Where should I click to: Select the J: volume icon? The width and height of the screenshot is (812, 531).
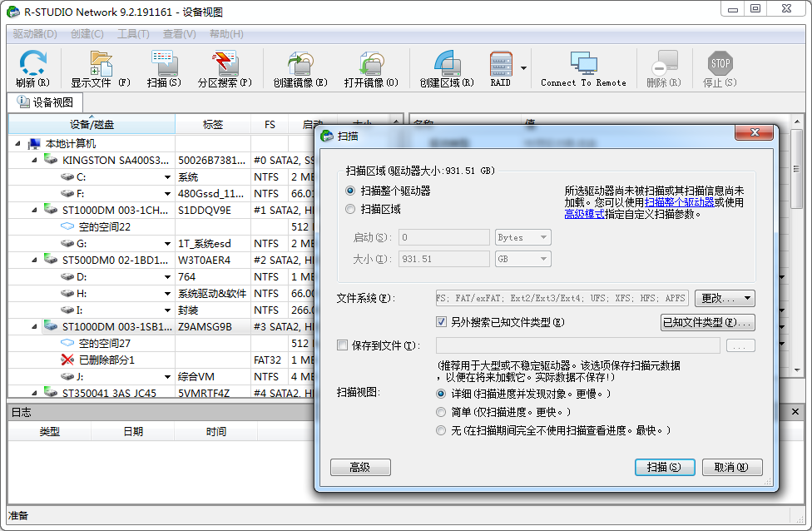[x=67, y=376]
